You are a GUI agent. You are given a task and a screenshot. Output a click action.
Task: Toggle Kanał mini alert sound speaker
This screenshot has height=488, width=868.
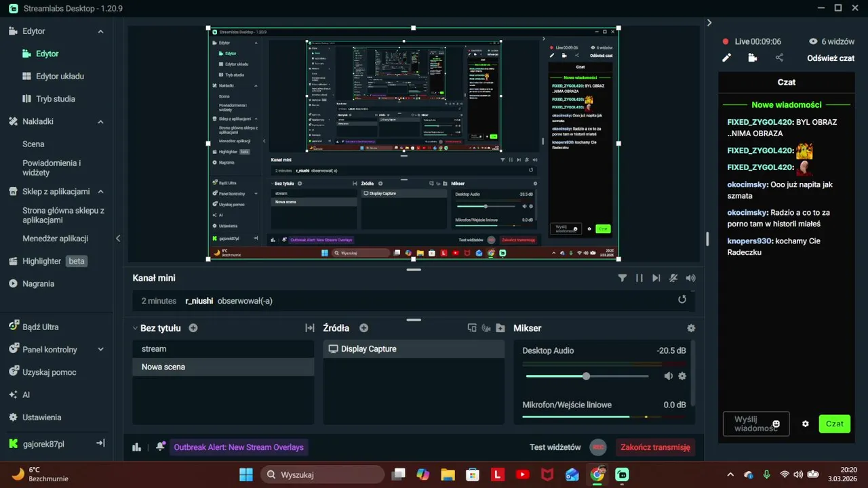[x=690, y=278]
